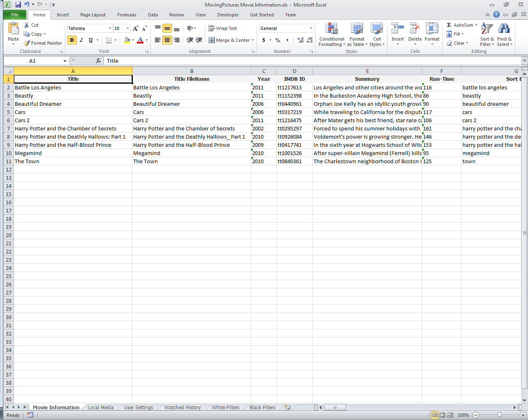Open the font size dropdown
The height and width of the screenshot is (420, 528).
[x=127, y=28]
